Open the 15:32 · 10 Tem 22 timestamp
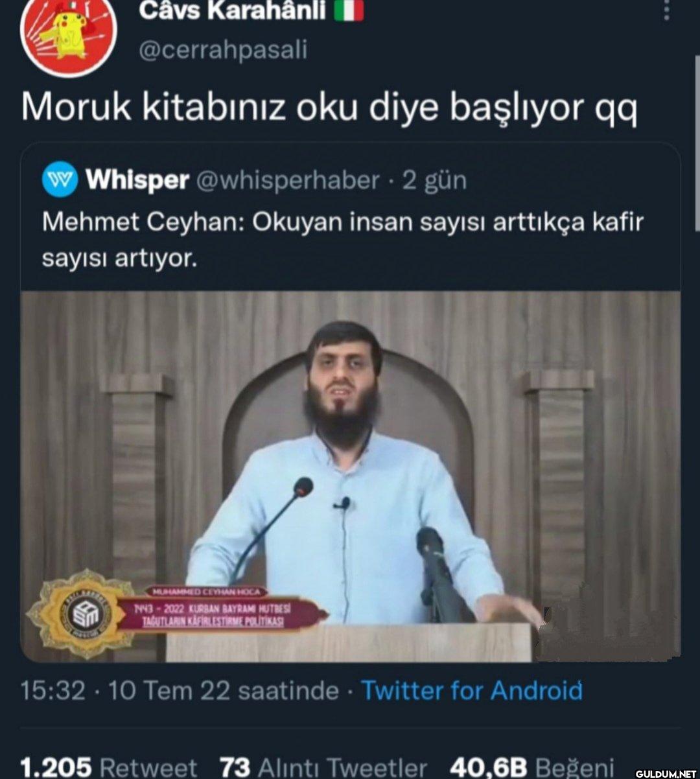Viewport: 700px width, 779px height. click(180, 690)
